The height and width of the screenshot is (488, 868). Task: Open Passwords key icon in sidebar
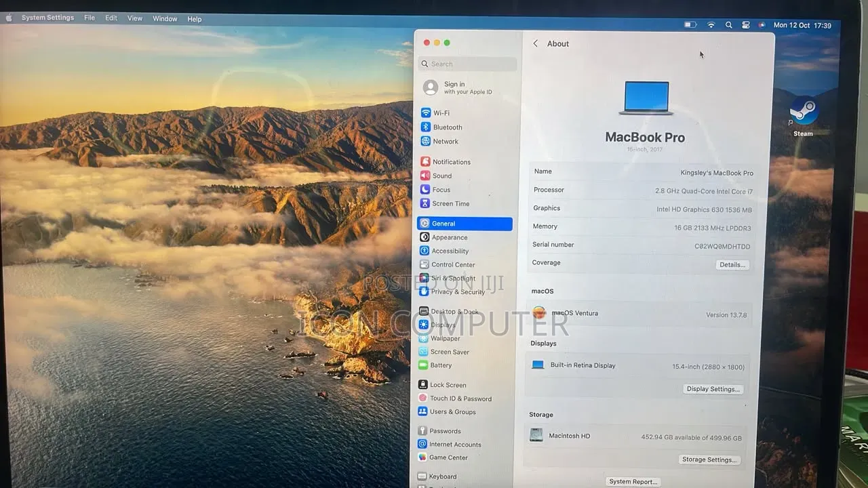coord(422,430)
